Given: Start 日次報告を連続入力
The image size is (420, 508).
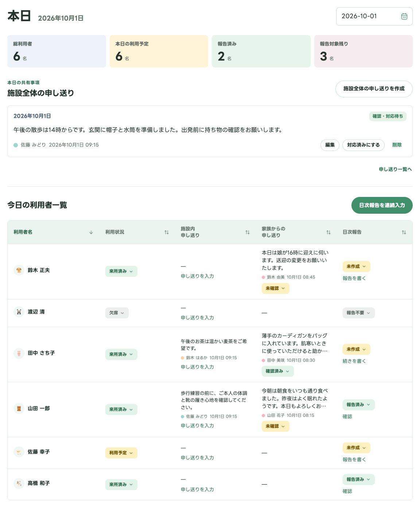Looking at the screenshot, I should click(382, 205).
